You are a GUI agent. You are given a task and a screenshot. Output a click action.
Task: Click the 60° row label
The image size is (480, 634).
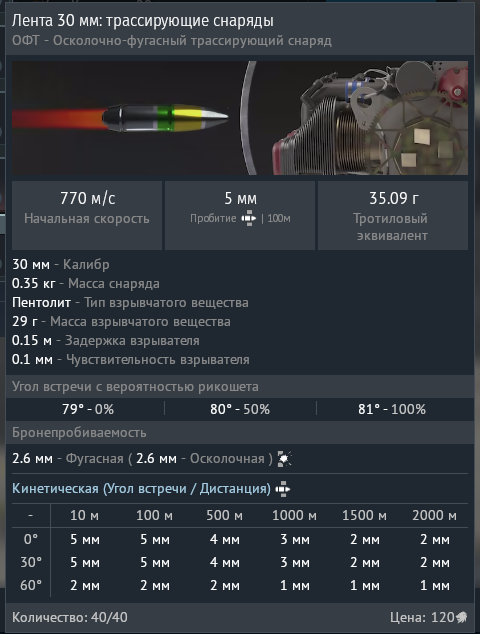tap(31, 585)
